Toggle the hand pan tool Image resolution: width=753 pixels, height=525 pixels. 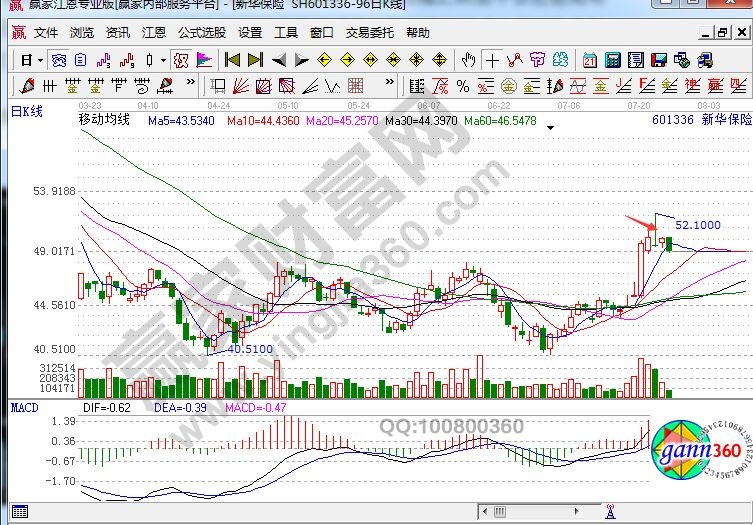tap(468, 61)
